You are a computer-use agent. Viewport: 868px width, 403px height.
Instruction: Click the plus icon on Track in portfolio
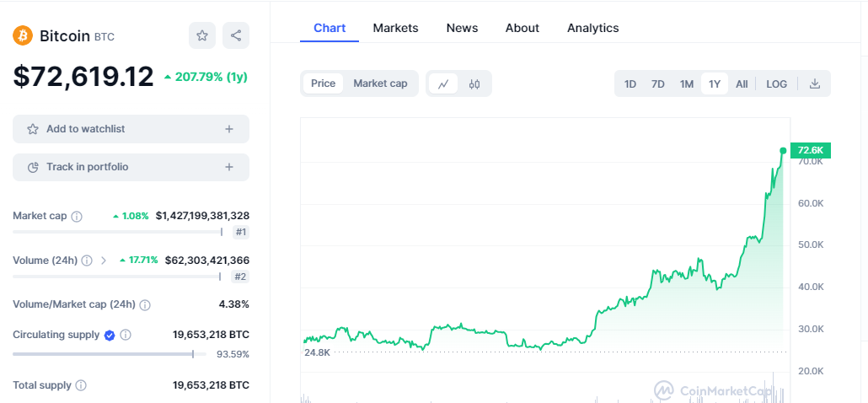(x=229, y=167)
